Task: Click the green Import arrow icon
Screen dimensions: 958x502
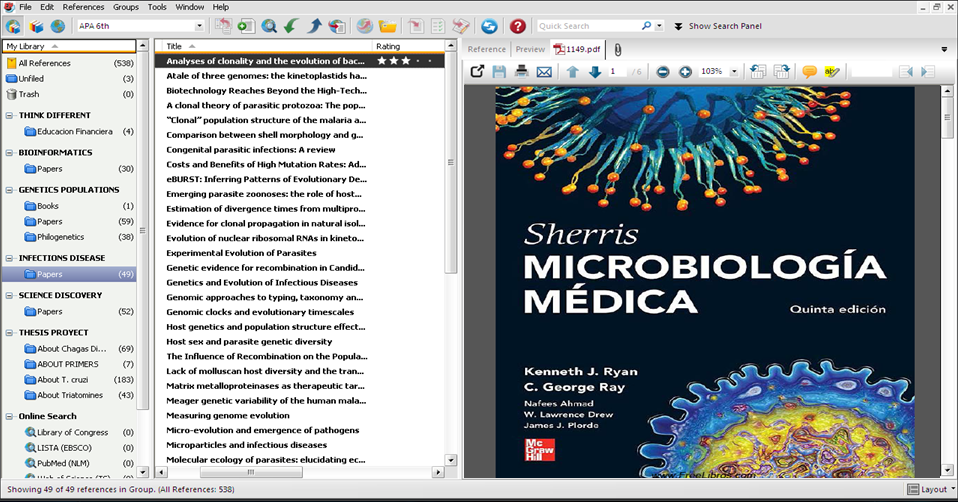Action: (291, 26)
